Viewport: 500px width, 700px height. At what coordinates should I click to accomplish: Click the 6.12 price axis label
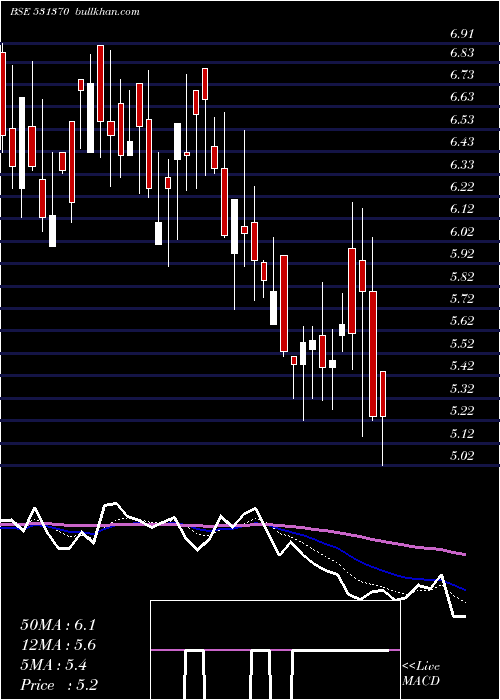coord(462,209)
